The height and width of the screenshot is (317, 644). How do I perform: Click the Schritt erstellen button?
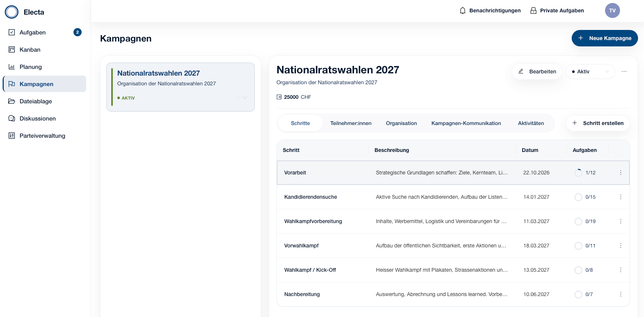598,123
